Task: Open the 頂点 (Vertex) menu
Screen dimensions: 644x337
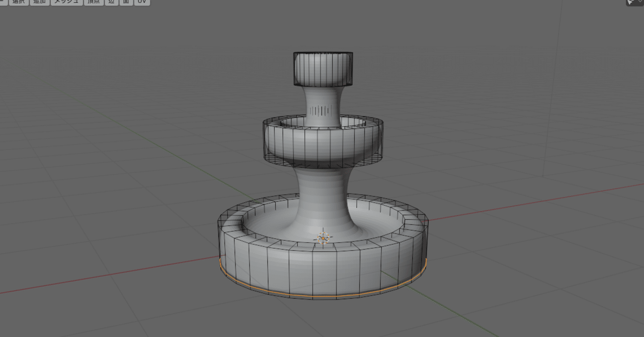Action: tap(93, 2)
